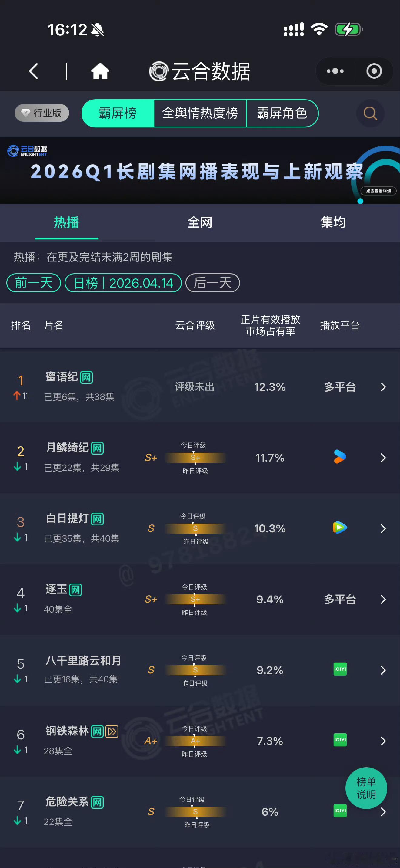Image resolution: width=400 pixels, height=868 pixels.
Task: Open the search function
Action: (x=370, y=113)
